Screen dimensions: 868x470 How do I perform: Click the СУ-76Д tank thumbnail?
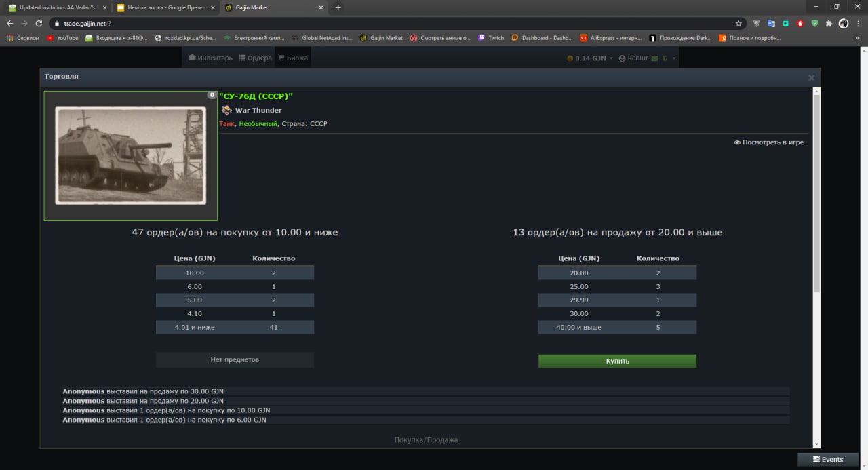tap(130, 156)
